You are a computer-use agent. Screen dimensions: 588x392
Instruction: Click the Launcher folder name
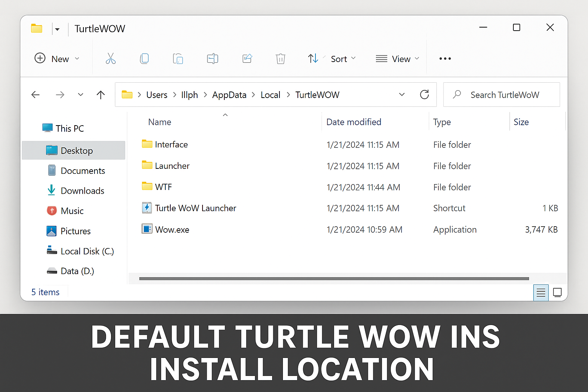point(172,166)
